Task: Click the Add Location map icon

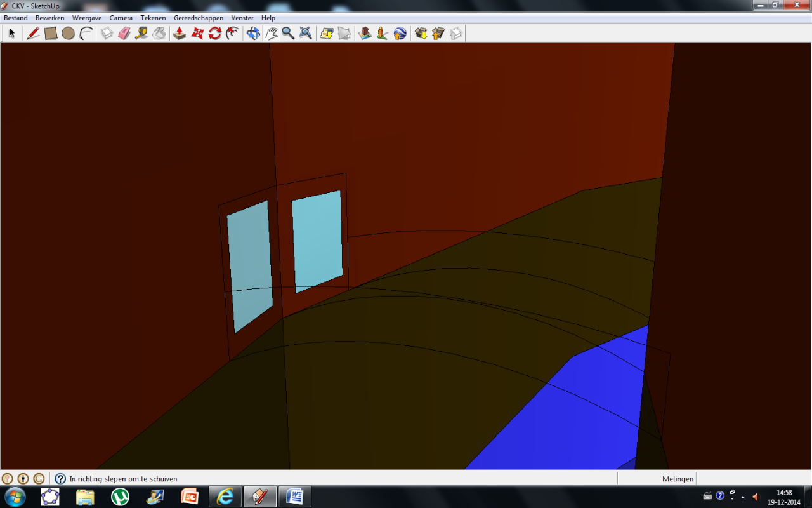Action: coord(327,34)
